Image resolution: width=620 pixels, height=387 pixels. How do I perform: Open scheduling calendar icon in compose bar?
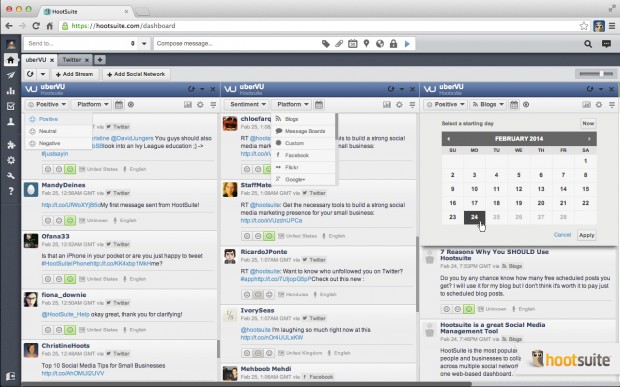click(x=352, y=43)
